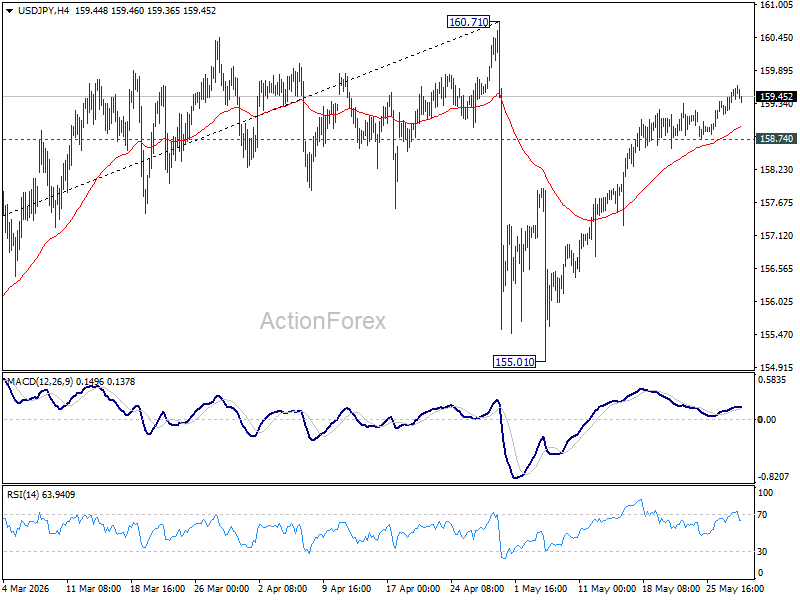This screenshot has width=800, height=600.
Task: Click the 155.470 price scale value
Action: 777,335
